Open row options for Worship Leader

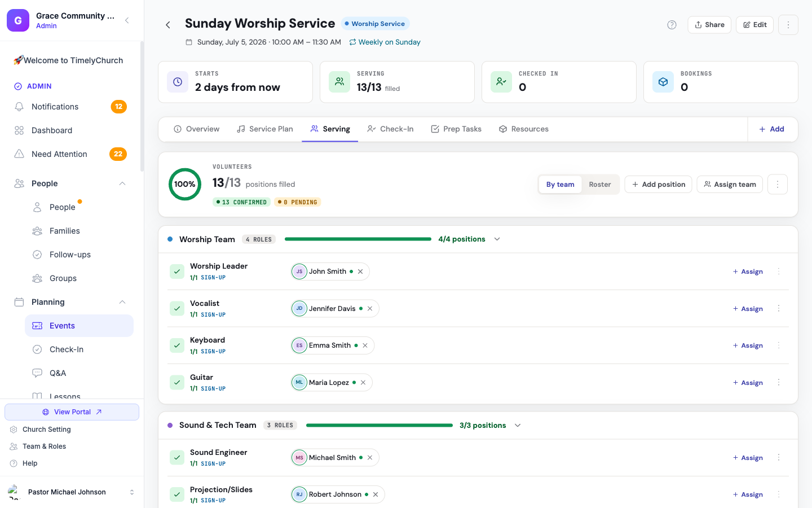point(779,271)
